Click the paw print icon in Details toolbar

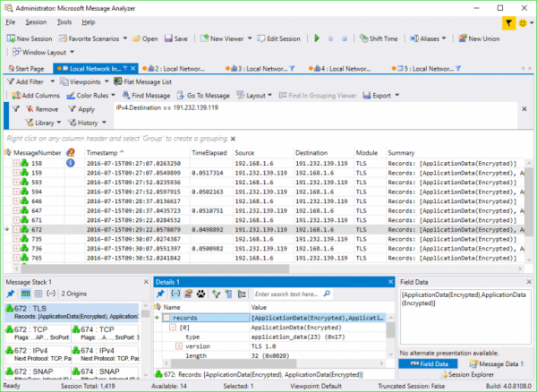click(200, 294)
